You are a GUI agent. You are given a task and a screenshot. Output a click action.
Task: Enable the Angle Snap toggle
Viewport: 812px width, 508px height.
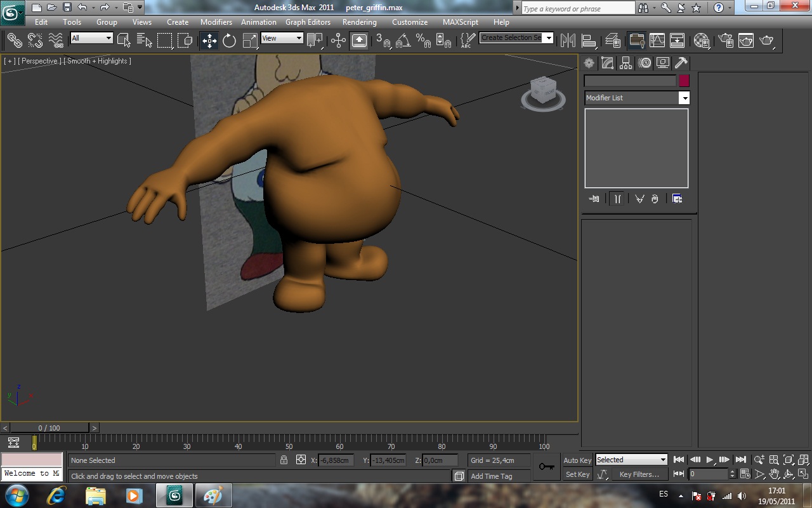coord(403,41)
